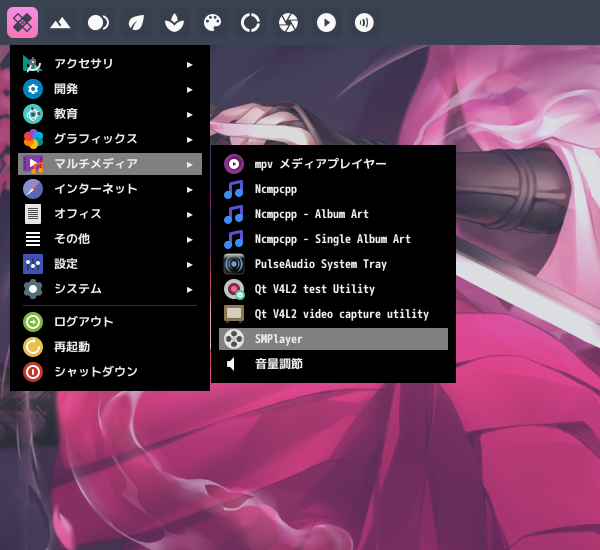Open the インターネット menu category
600x550 pixels.
(x=110, y=189)
